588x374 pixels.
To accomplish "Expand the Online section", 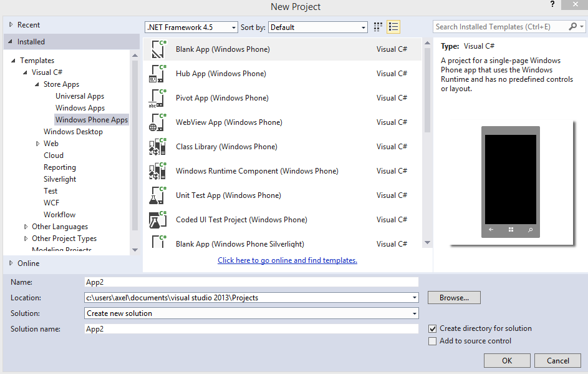I will pos(11,263).
